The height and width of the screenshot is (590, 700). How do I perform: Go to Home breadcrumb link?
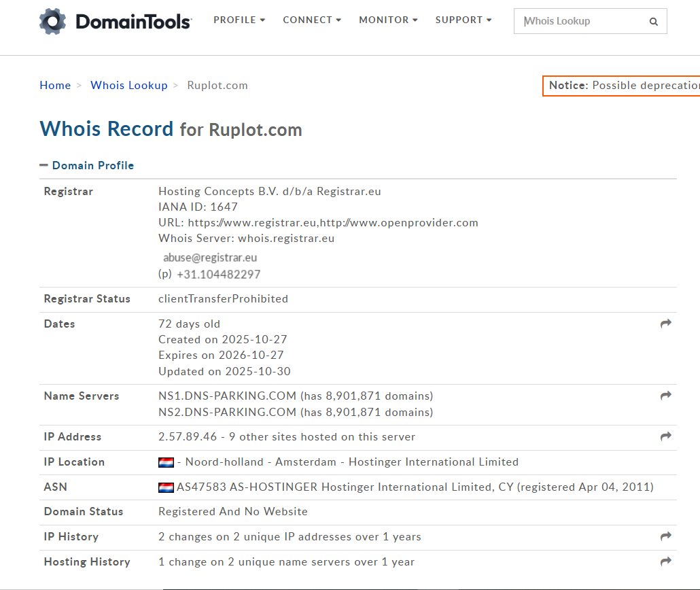(55, 85)
